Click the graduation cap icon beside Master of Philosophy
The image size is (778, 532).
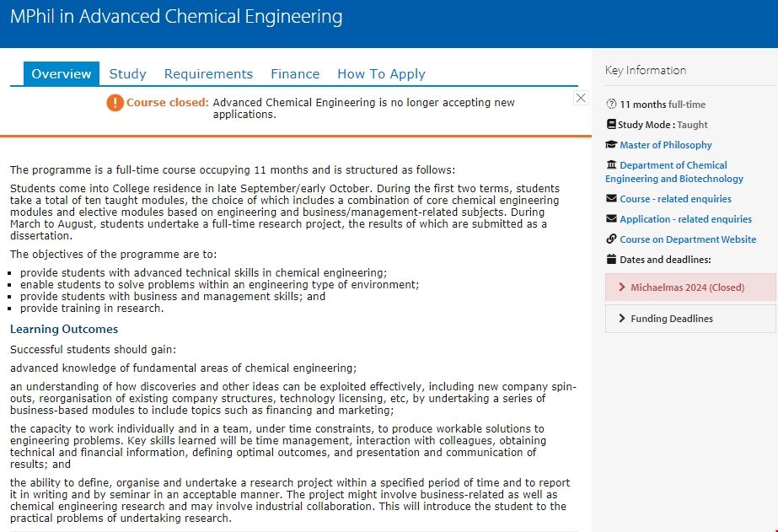pos(612,145)
